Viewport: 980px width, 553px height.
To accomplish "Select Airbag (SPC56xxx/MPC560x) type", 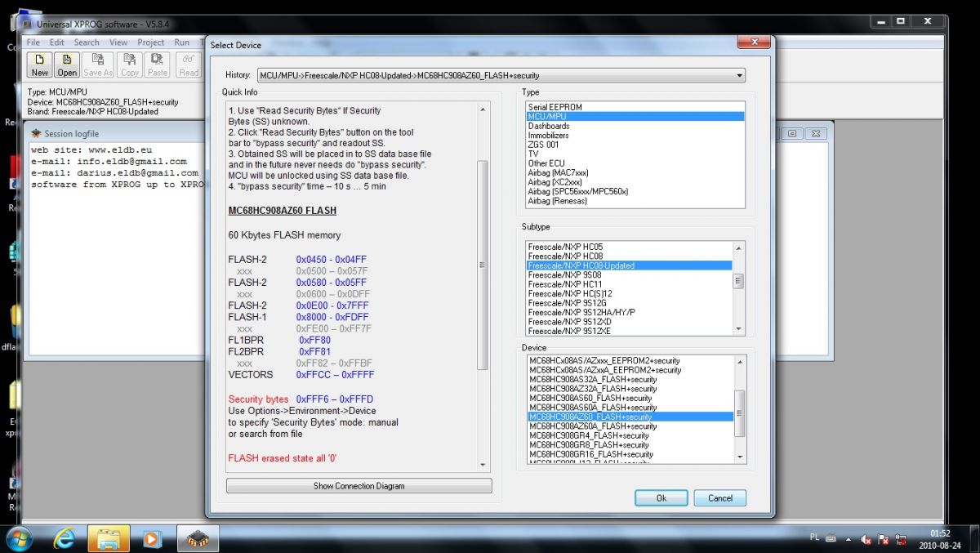I will pos(635,191).
